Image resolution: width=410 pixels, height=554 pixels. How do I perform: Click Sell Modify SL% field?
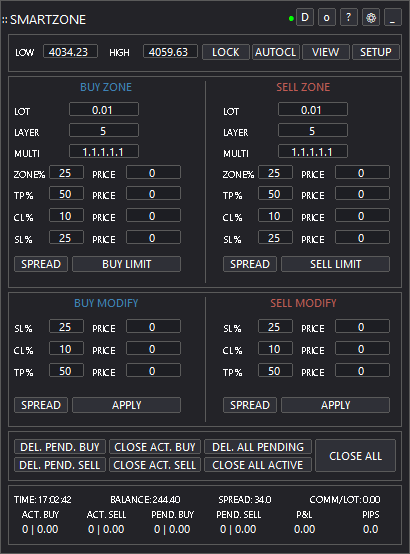click(275, 326)
